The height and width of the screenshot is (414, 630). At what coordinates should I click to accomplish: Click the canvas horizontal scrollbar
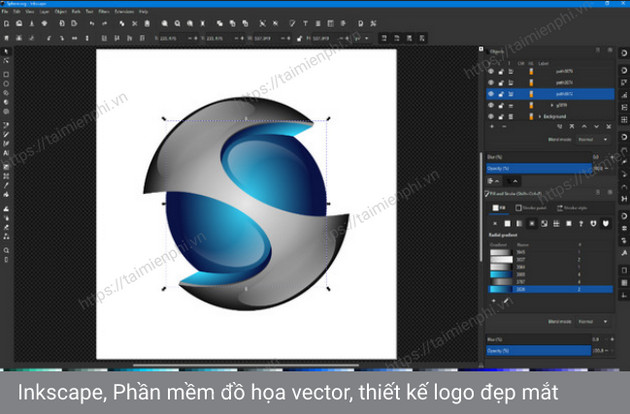click(246, 365)
